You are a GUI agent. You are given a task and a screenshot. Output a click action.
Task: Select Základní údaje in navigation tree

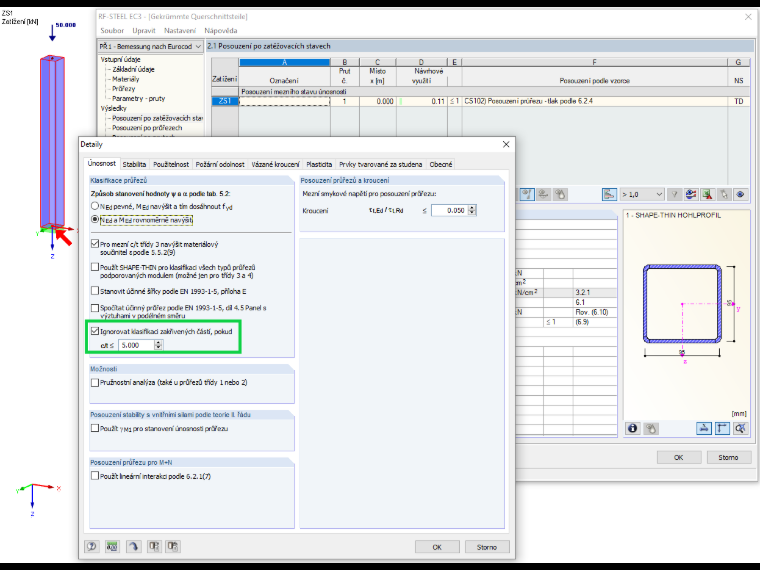pyautogui.click(x=133, y=69)
